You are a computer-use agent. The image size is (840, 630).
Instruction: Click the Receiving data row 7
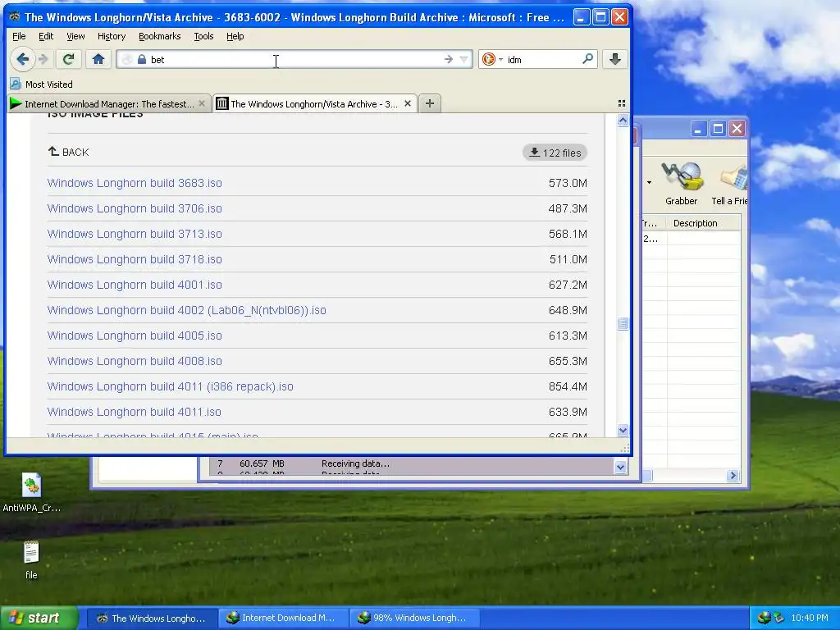(x=412, y=463)
